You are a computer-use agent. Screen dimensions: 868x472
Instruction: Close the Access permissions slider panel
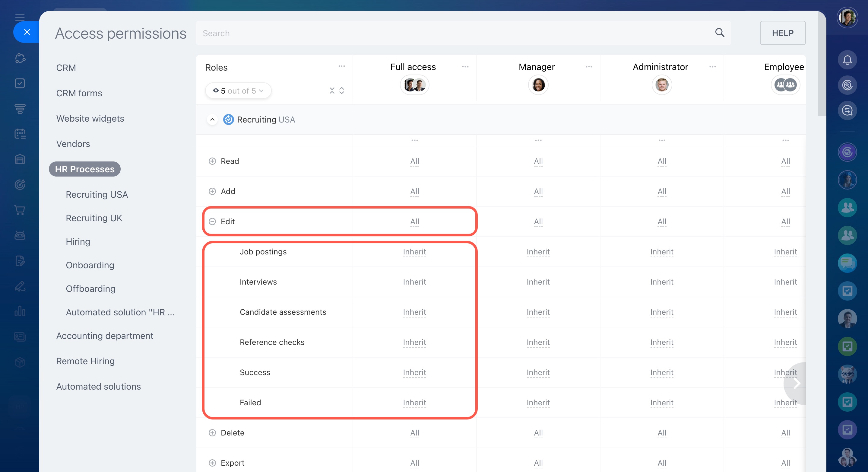coord(27,32)
